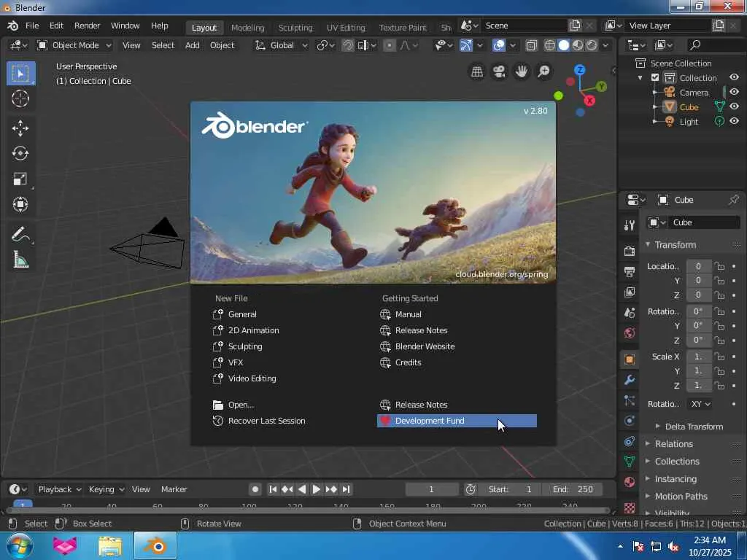Open the Material properties tab
The image size is (747, 560).
(630, 482)
